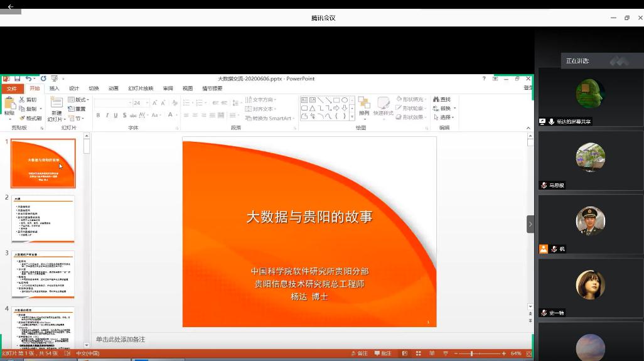Click the Undo arrow in quick access toolbar
The height and width of the screenshot is (361, 644).
tap(29, 78)
